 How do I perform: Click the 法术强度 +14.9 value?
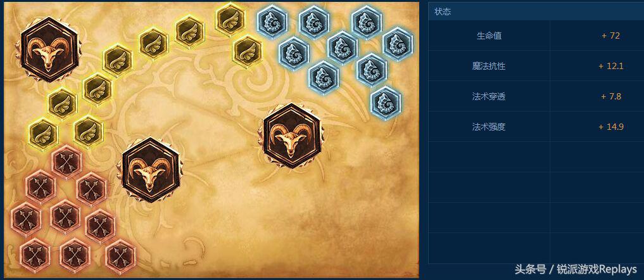611,127
